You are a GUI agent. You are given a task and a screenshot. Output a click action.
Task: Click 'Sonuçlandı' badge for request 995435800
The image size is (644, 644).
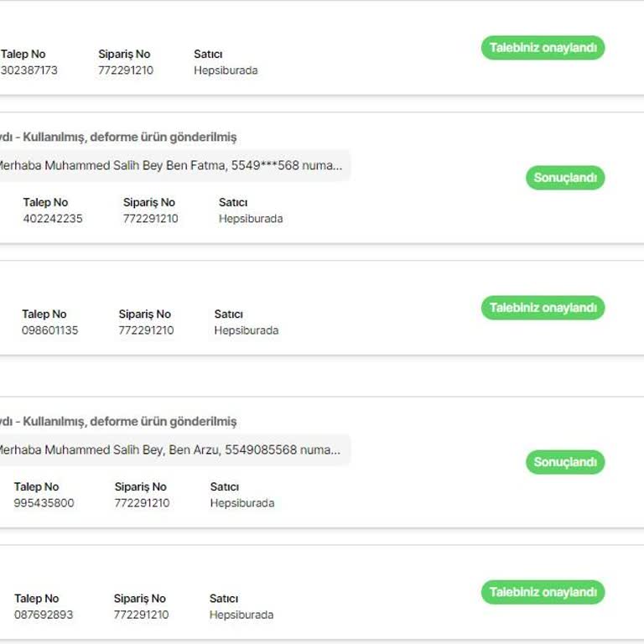pyautogui.click(x=565, y=462)
